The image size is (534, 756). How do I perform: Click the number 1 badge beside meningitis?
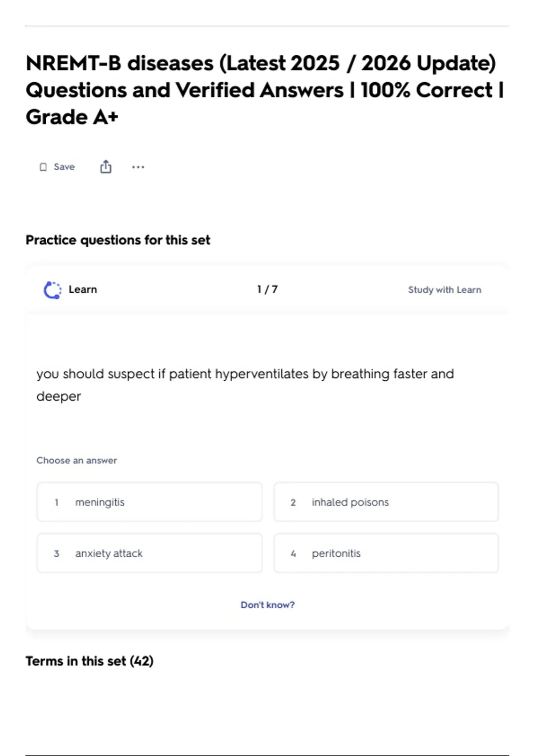tap(57, 503)
